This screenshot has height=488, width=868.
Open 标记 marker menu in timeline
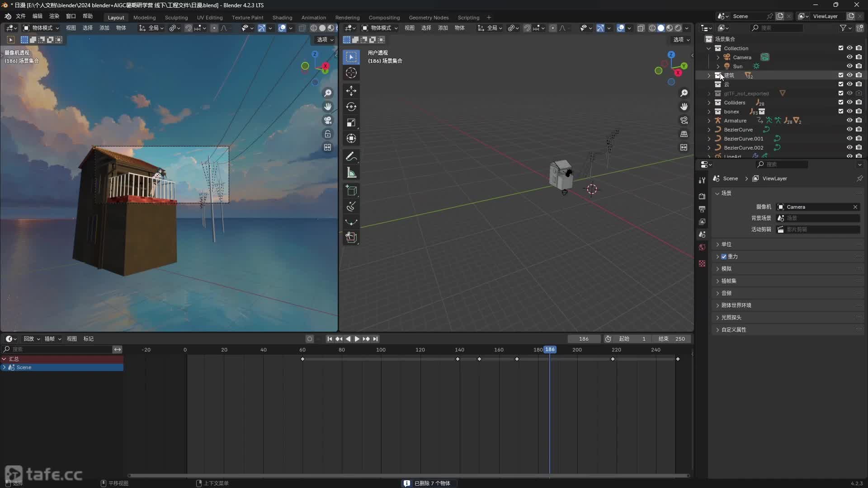click(89, 339)
